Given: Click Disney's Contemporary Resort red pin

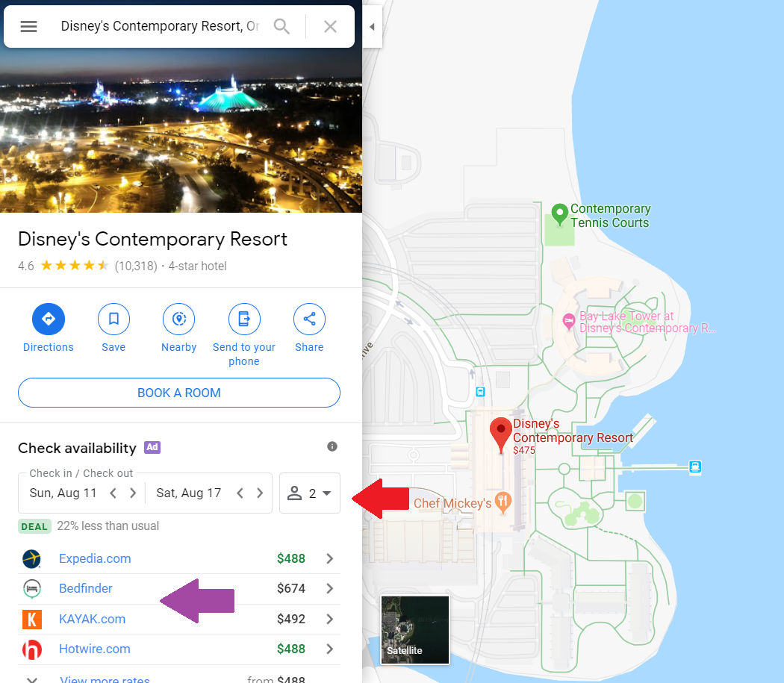Looking at the screenshot, I should (x=500, y=435).
